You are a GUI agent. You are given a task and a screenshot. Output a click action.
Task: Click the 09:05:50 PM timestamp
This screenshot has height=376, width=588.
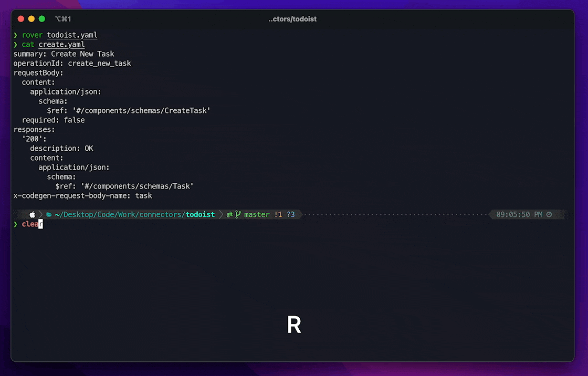(519, 215)
